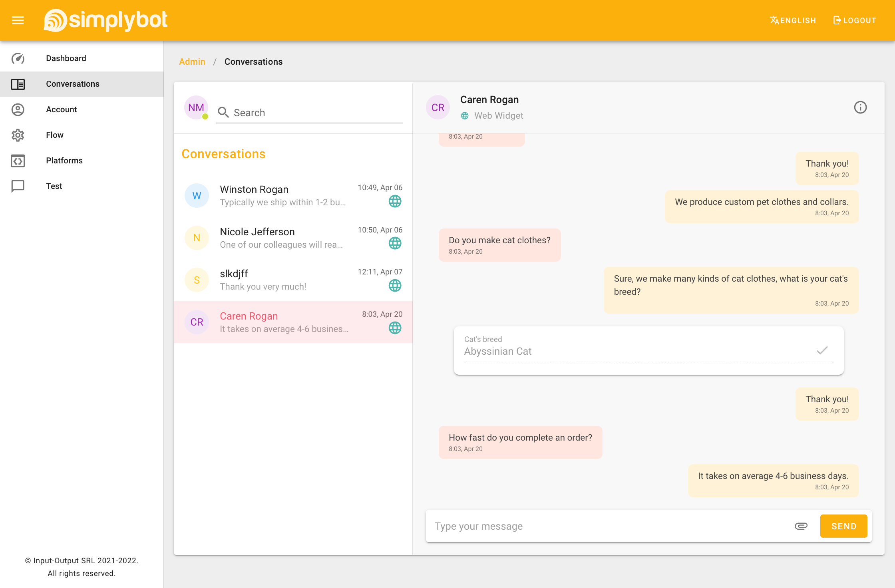Focus the conversation Search field
Viewport: 895px width, 588px height.
[309, 113]
